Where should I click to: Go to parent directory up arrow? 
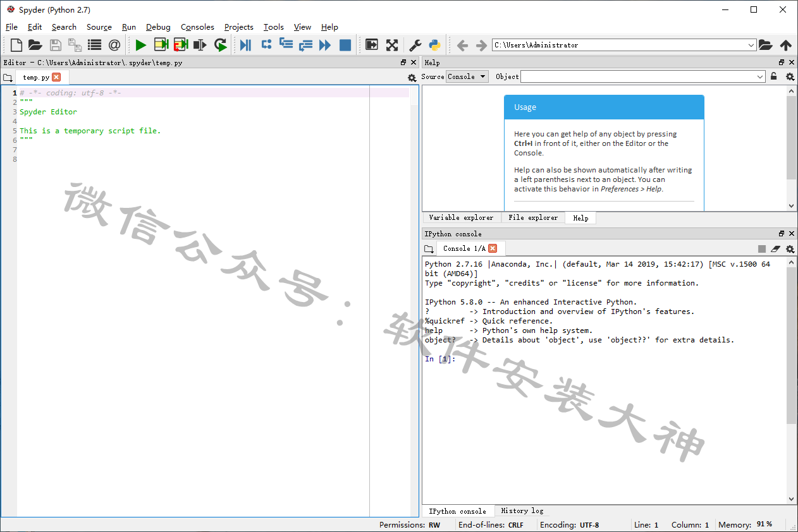point(785,45)
